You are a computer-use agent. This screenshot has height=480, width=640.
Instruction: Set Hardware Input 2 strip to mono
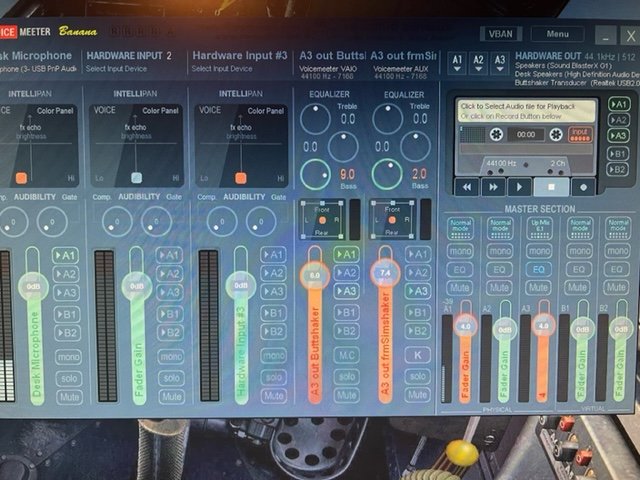(x=171, y=357)
